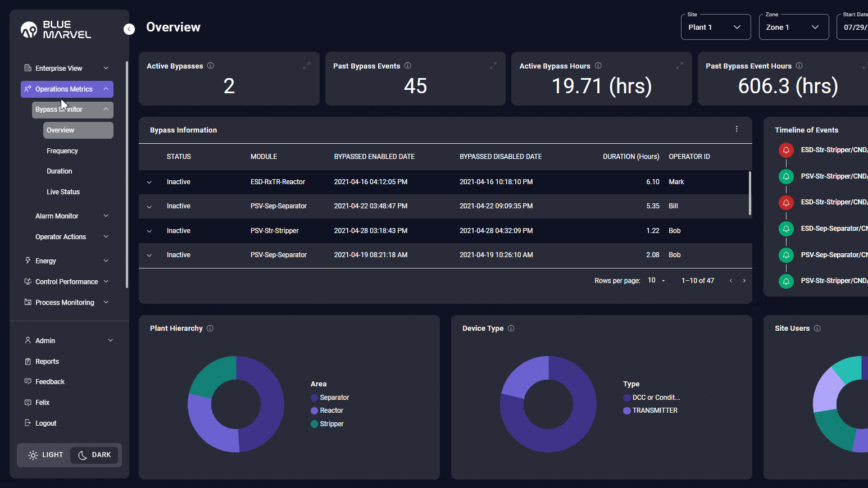Click the info icon next to Device Type
The image size is (868, 488).
[511, 328]
